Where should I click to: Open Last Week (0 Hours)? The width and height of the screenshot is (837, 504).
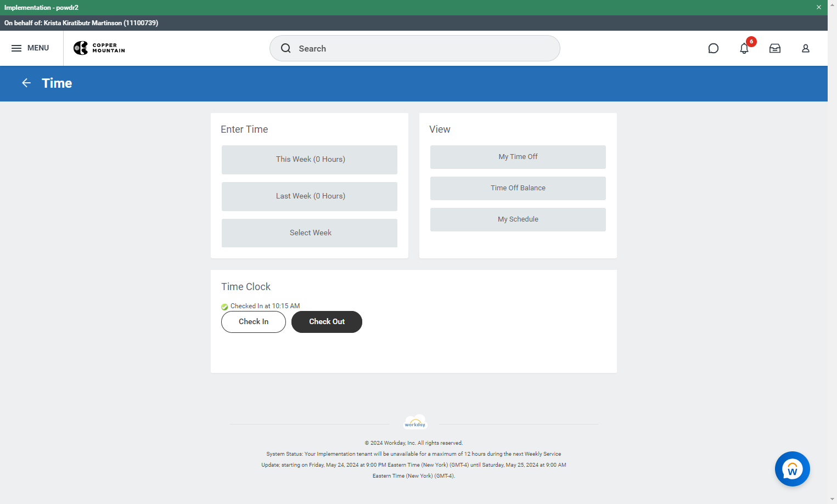point(310,196)
